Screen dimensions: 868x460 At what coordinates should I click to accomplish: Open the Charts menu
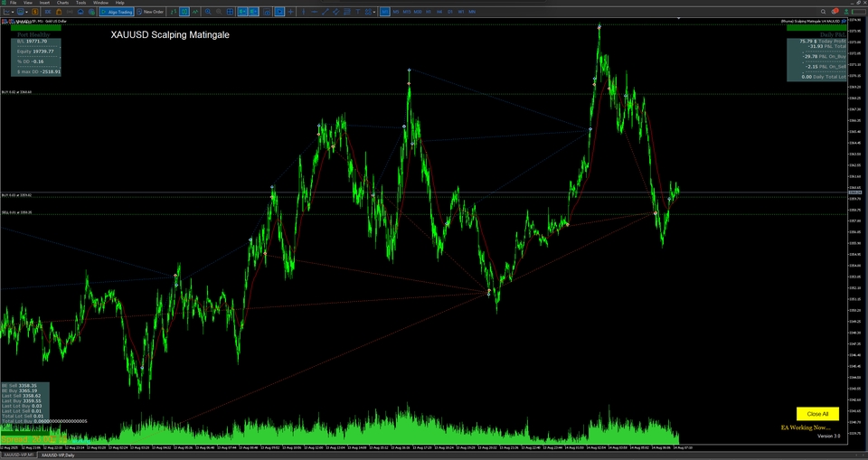(62, 4)
